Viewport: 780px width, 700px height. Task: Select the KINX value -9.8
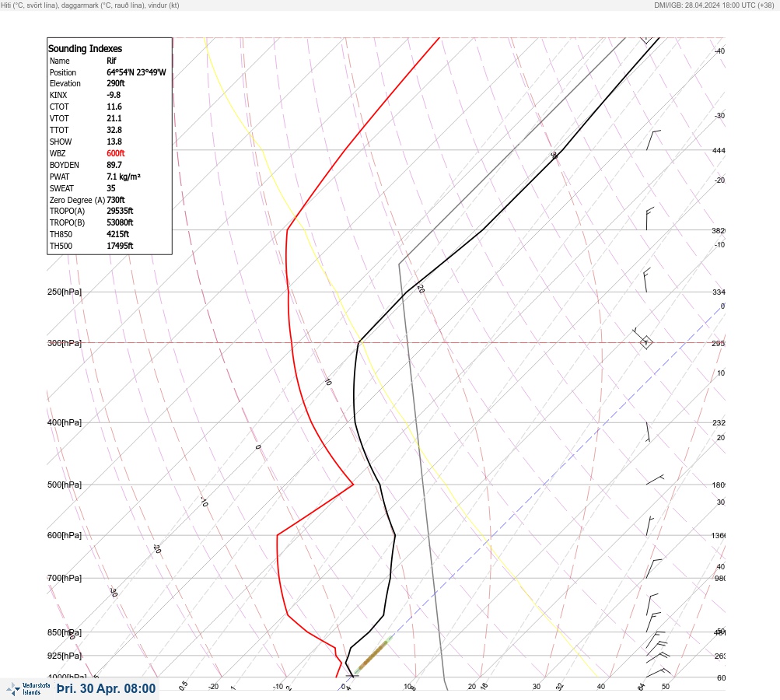click(114, 95)
